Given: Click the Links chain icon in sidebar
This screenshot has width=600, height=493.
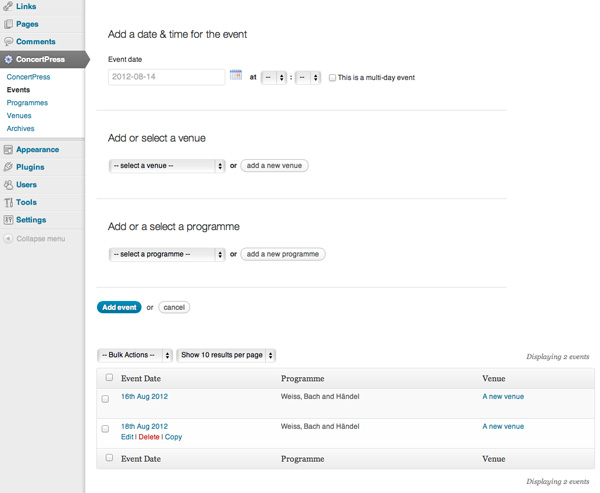Looking at the screenshot, I should click(8, 6).
